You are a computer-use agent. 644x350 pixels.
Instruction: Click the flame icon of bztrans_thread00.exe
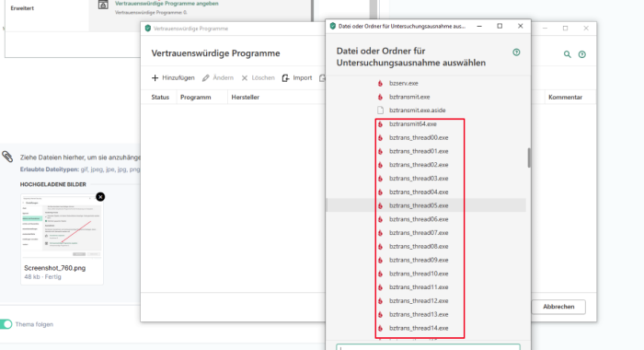[380, 137]
